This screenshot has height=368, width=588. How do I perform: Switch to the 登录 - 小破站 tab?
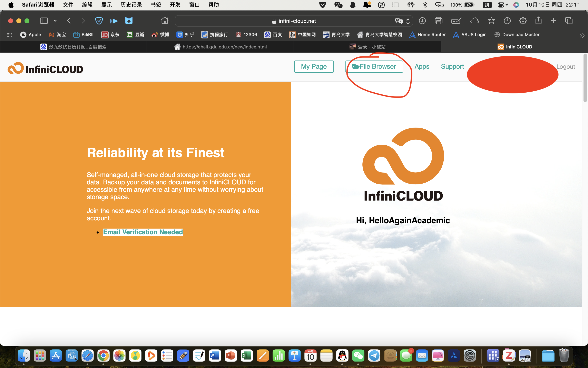click(367, 47)
